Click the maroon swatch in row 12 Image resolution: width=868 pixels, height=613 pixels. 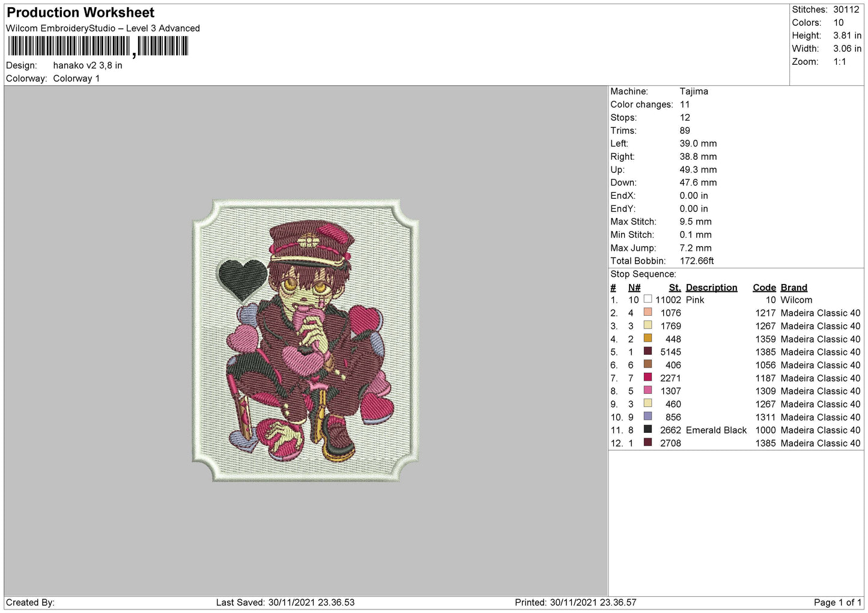[x=648, y=443]
